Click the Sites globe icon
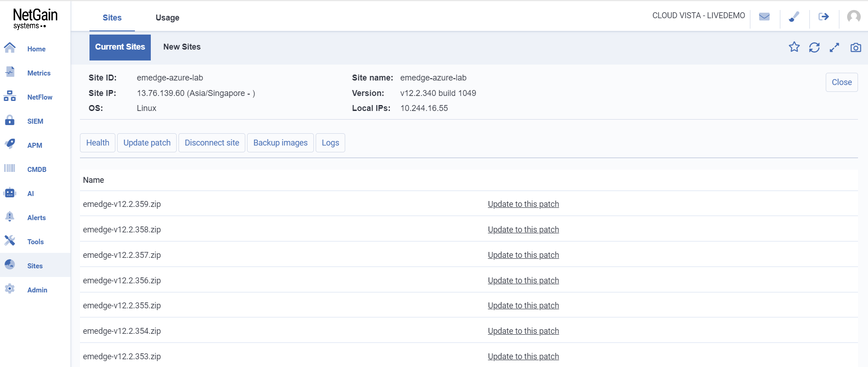Image resolution: width=868 pixels, height=367 pixels. 10,265
